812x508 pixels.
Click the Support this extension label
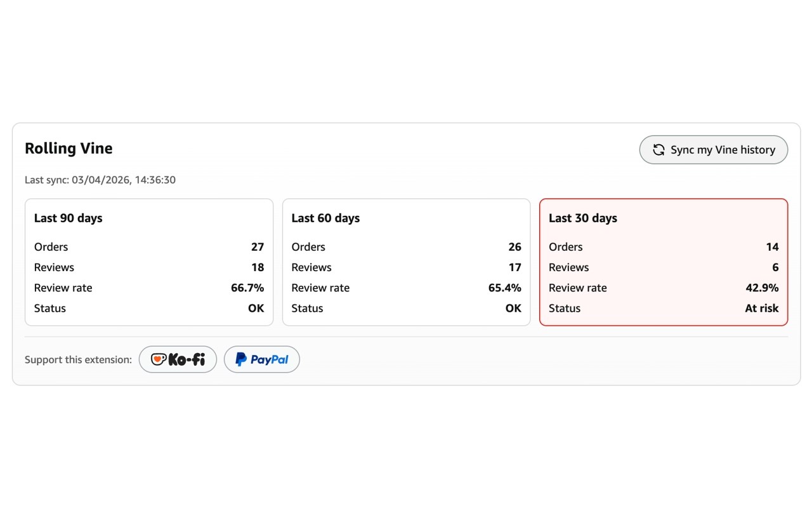pyautogui.click(x=78, y=359)
